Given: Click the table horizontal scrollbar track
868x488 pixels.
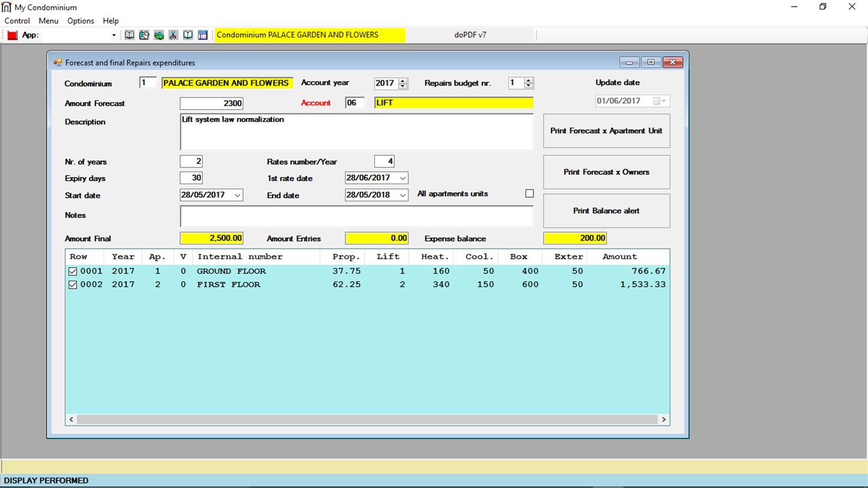Looking at the screenshot, I should click(368, 419).
